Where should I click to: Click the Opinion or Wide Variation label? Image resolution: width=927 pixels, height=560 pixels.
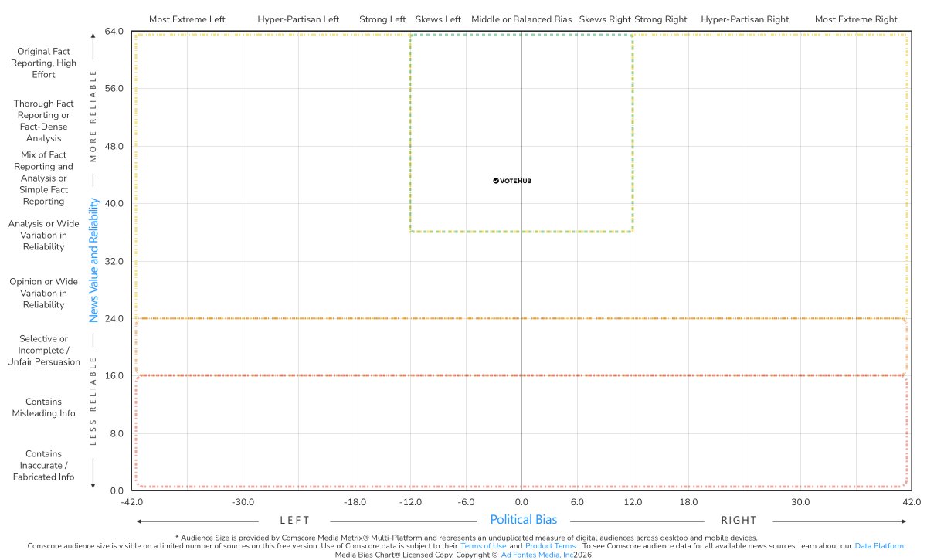coord(43,294)
